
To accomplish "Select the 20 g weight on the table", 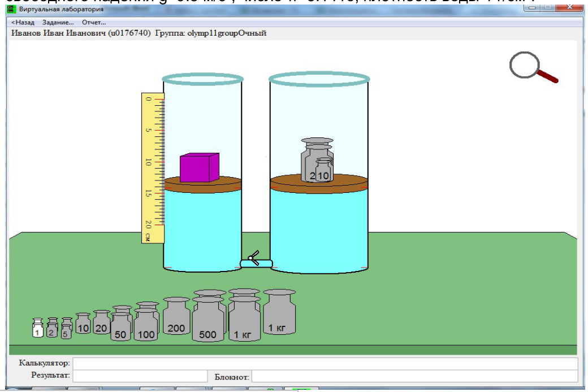I will pos(101,322).
